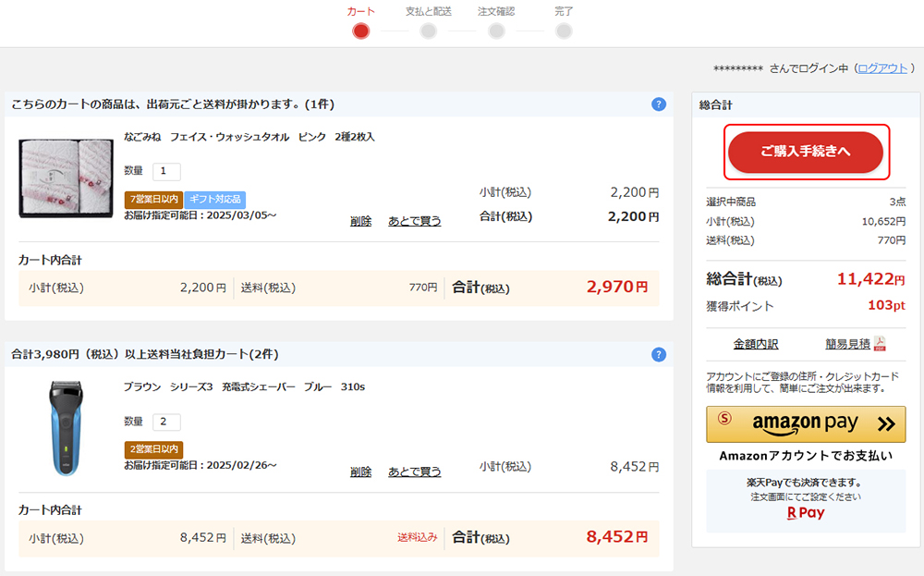Image resolution: width=924 pixels, height=576 pixels.
Task: Click the Amazon Pay arrow chevrons
Action: 886,423
